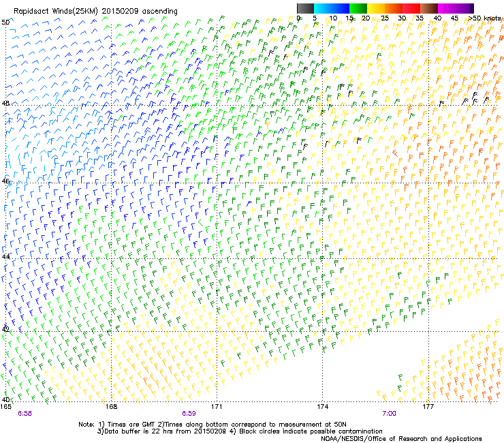Click the latitude label 42
The width and height of the screenshot is (504, 443).
(5, 329)
